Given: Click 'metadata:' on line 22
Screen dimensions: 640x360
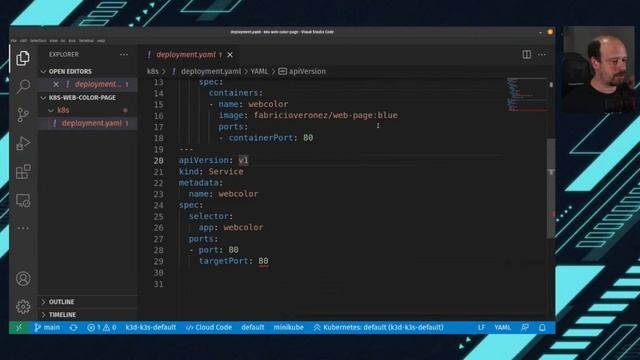Looking at the screenshot, I should (201, 183).
